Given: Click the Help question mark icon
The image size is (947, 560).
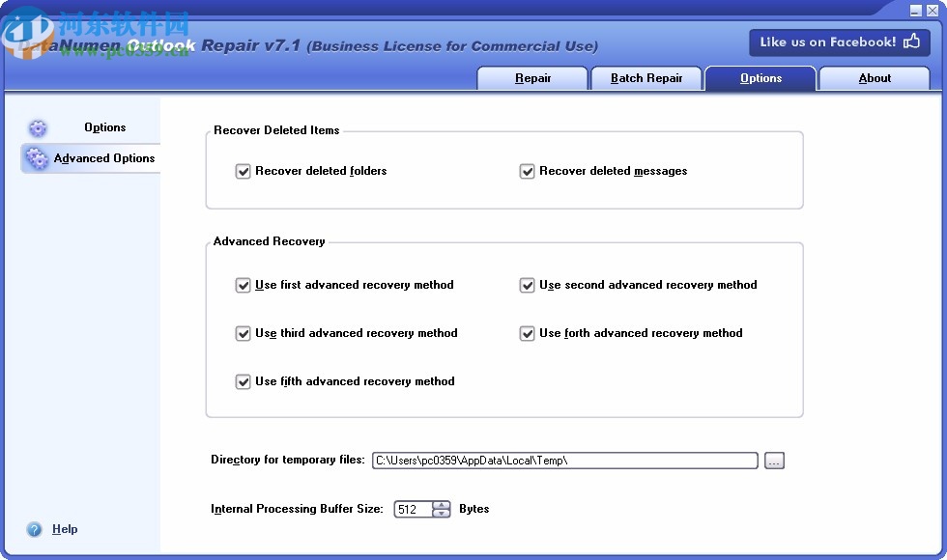Looking at the screenshot, I should pyautogui.click(x=36, y=529).
